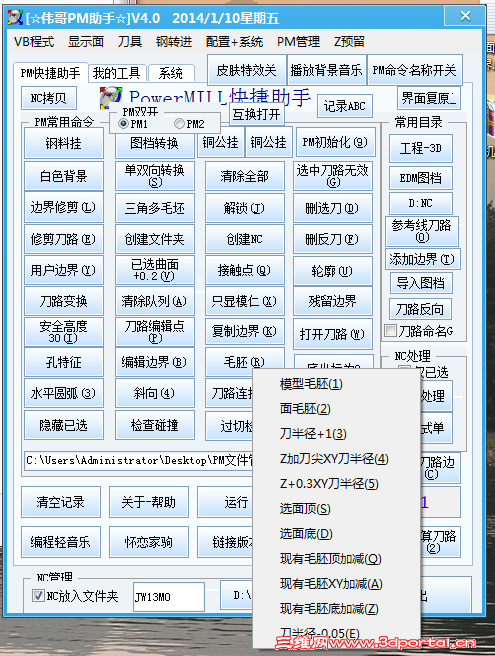Screen dimensions: 495x656
Task: Click the 播放背景音乐 button
Action: coord(326,70)
